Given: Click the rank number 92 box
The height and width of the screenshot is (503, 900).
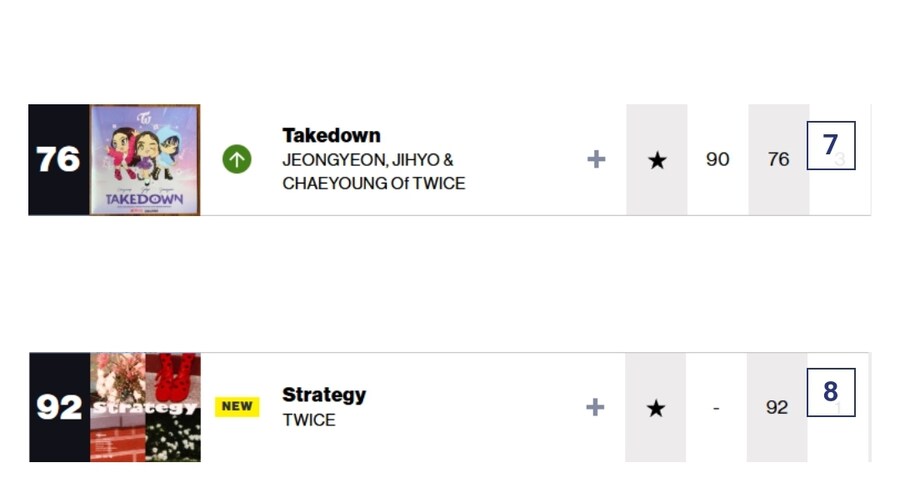Looking at the screenshot, I should (59, 407).
